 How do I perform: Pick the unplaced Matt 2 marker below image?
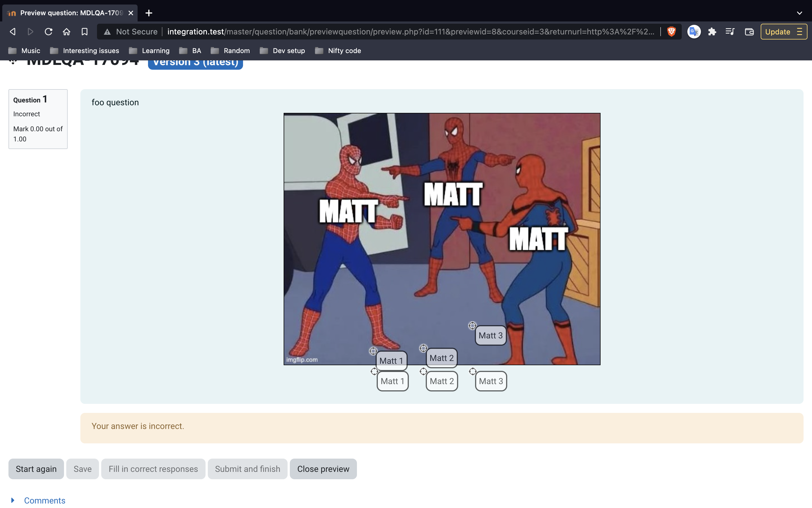pos(442,381)
